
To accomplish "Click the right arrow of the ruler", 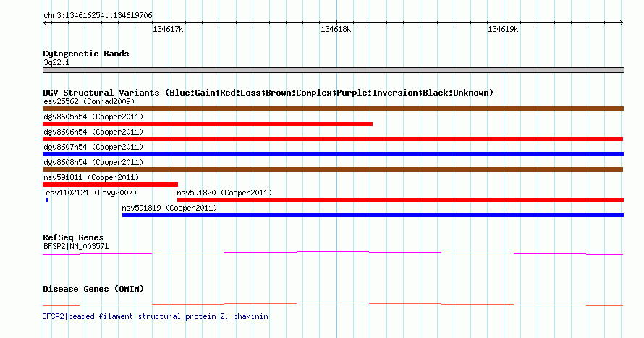I will (622, 22).
